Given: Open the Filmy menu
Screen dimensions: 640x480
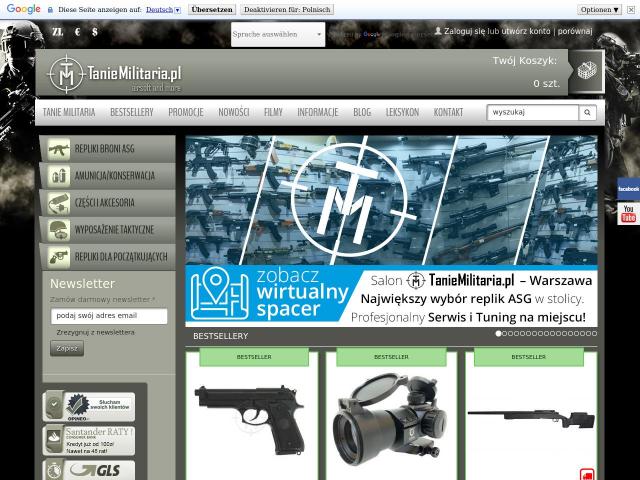Looking at the screenshot, I should (273, 112).
